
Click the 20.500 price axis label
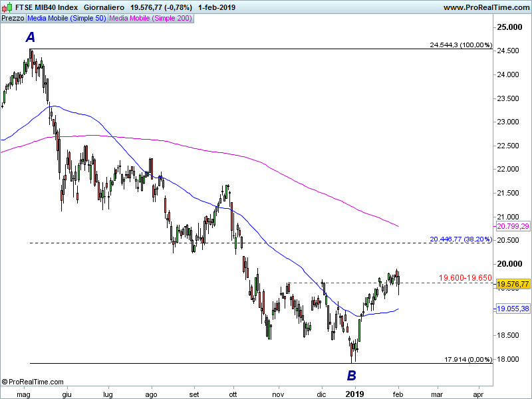coord(508,240)
